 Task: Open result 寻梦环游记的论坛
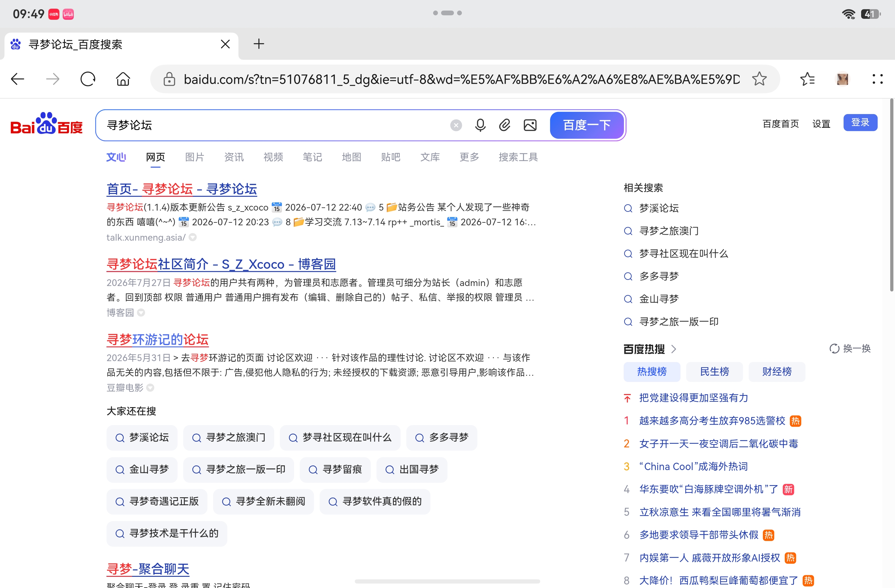coord(158,339)
